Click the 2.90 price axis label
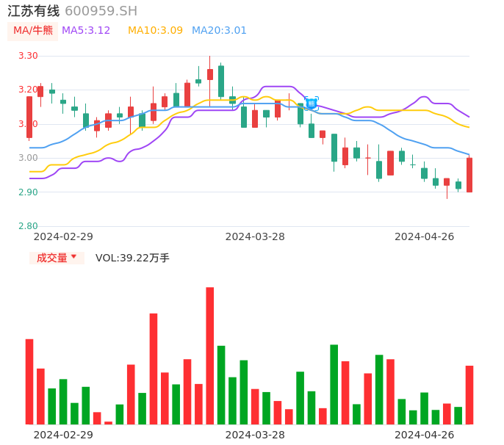Image resolution: width=504 pixels, height=445 pixels. click(x=28, y=192)
